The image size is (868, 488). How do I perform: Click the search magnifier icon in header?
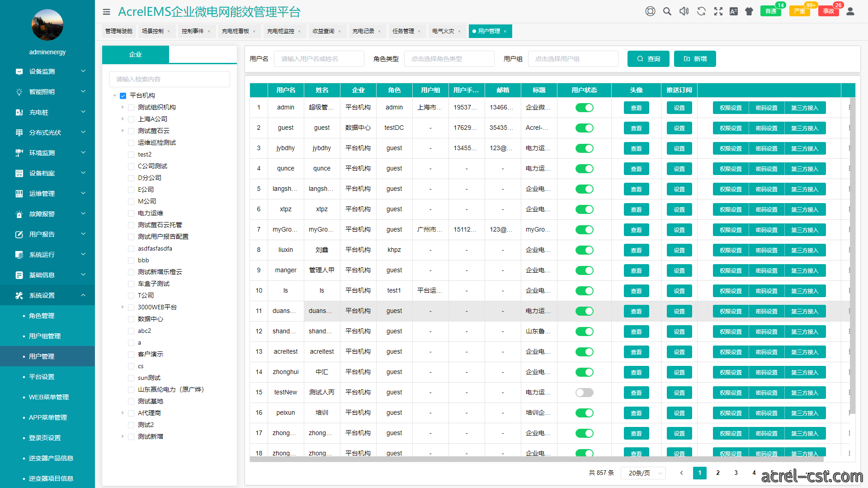click(667, 11)
